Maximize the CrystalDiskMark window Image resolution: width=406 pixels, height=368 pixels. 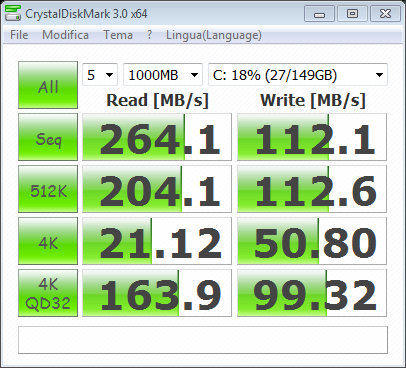[352, 14]
